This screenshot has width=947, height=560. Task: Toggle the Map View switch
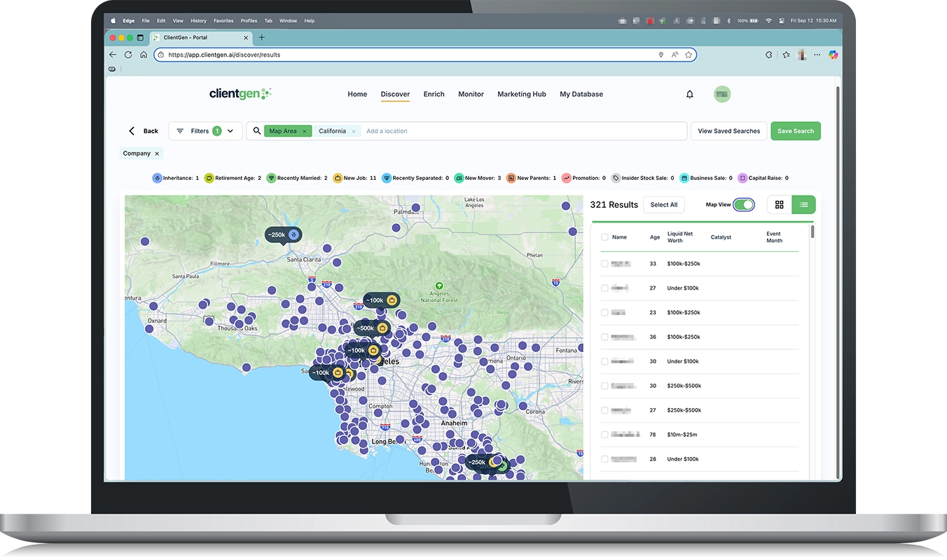point(743,204)
